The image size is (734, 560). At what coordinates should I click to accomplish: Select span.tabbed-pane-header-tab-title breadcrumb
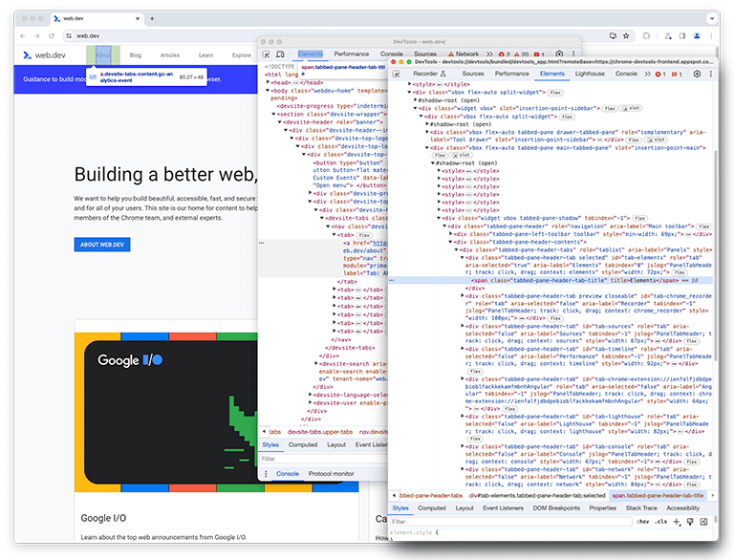tap(658, 496)
